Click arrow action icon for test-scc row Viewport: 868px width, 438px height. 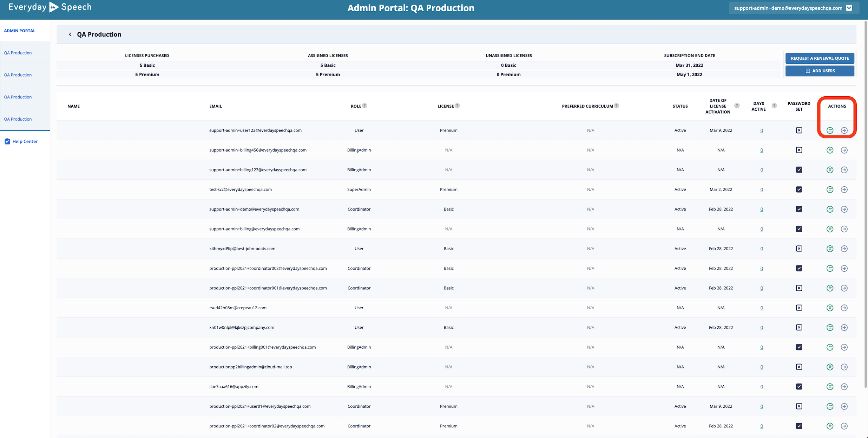(844, 189)
